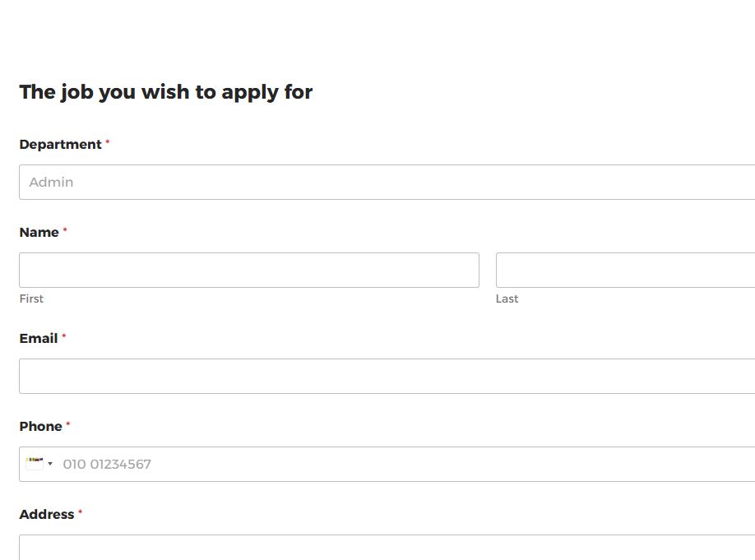Click the Phone field label
The width and height of the screenshot is (755, 560).
tap(40, 426)
